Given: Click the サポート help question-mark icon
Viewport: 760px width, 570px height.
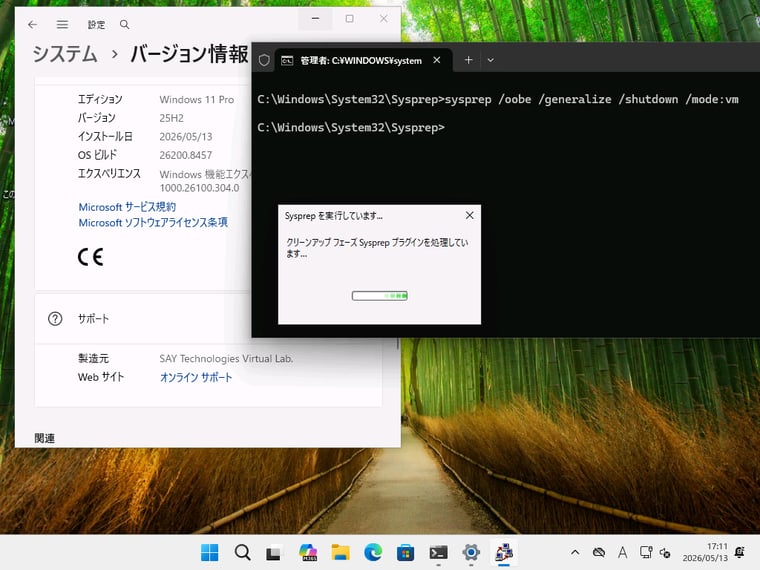Looking at the screenshot, I should click(55, 318).
